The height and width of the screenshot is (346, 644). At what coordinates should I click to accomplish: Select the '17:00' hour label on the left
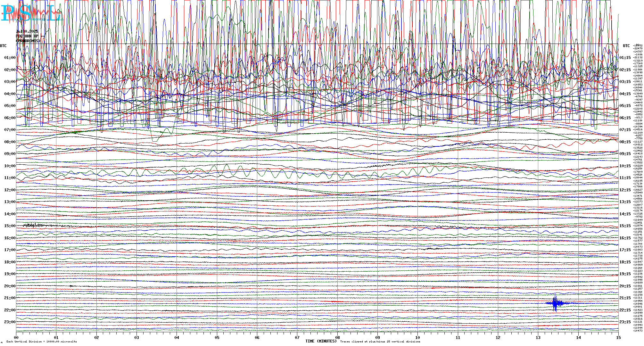pyautogui.click(x=10, y=250)
